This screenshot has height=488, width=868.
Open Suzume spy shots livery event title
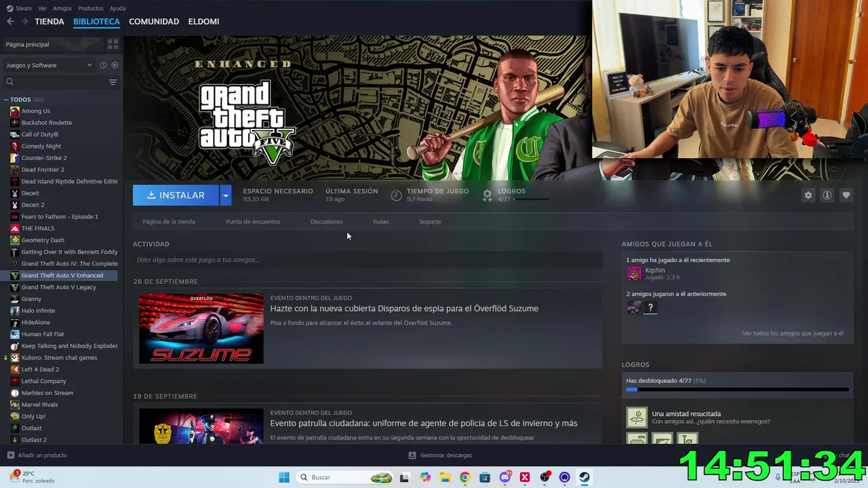[404, 308]
